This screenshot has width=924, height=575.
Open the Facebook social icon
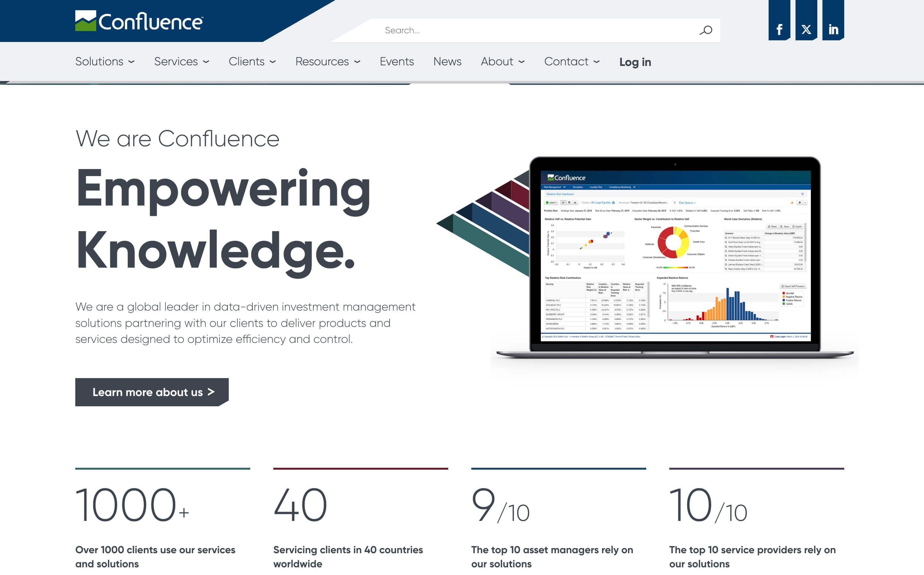pyautogui.click(x=779, y=20)
